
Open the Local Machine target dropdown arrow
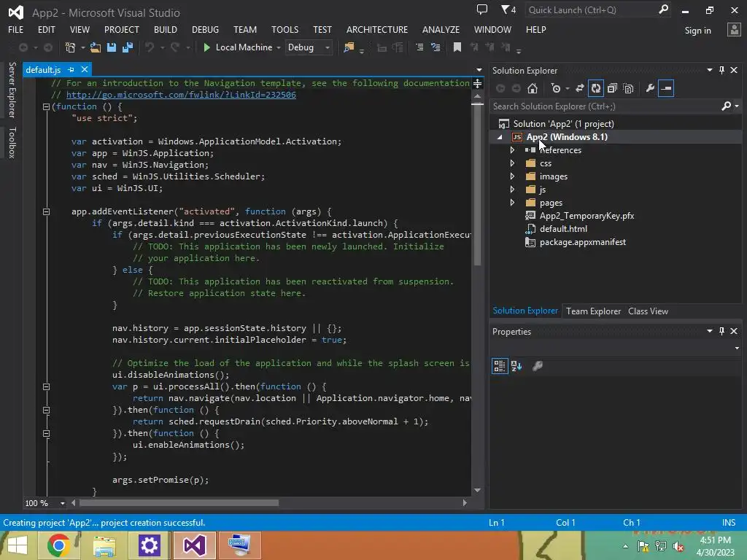click(278, 47)
